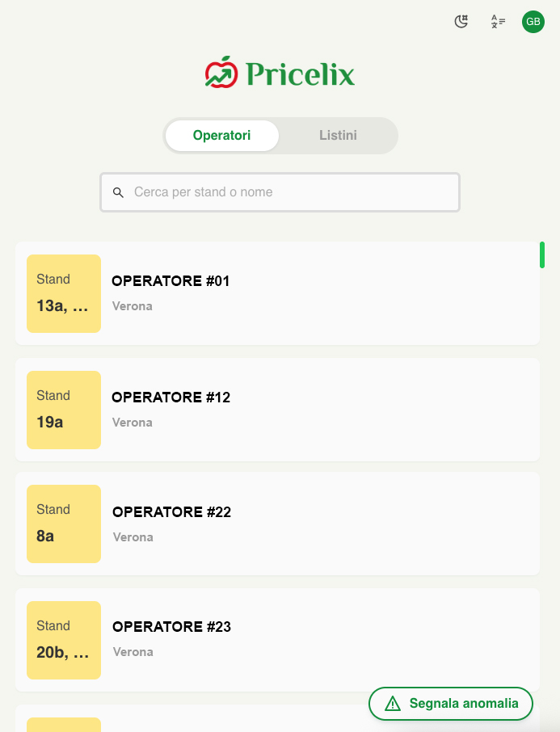Click the Stand 8a yellow badge
The width and height of the screenshot is (560, 732).
tap(64, 524)
